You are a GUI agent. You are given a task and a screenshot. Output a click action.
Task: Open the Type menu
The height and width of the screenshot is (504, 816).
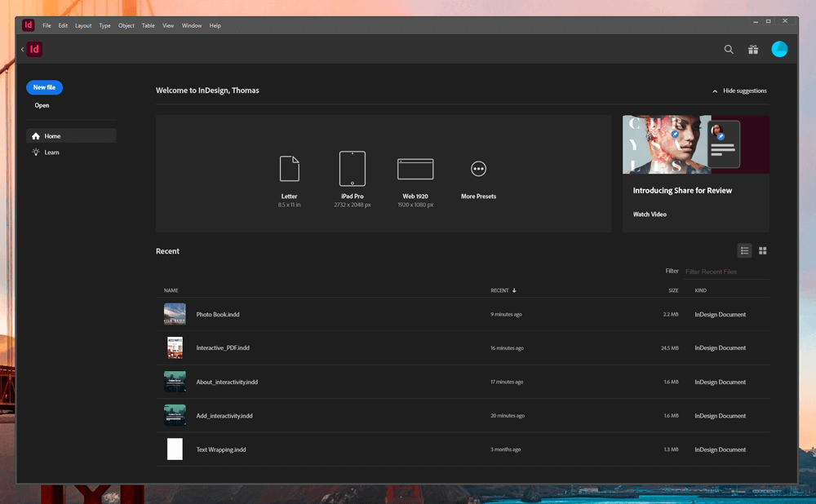[104, 25]
